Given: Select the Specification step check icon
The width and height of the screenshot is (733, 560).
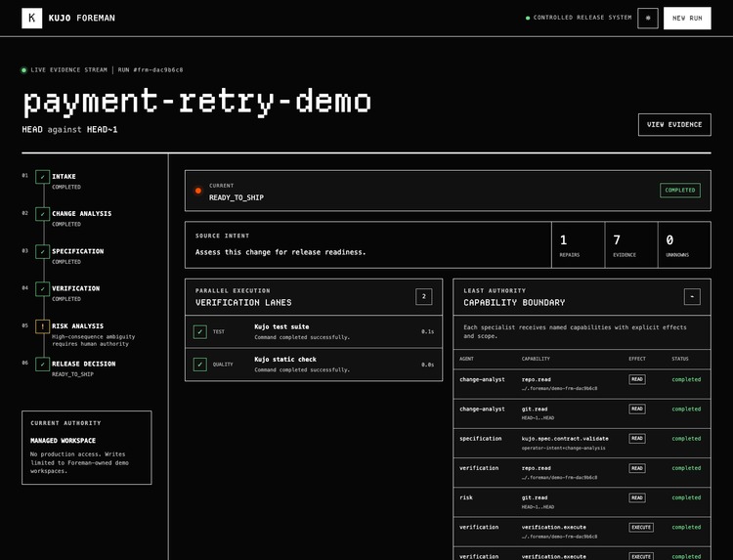Looking at the screenshot, I should pyautogui.click(x=43, y=251).
